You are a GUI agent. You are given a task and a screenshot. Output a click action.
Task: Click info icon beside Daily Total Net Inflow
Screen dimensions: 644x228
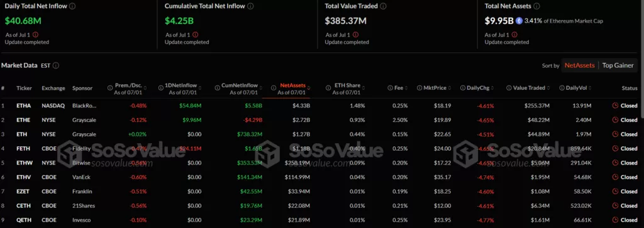[72, 6]
